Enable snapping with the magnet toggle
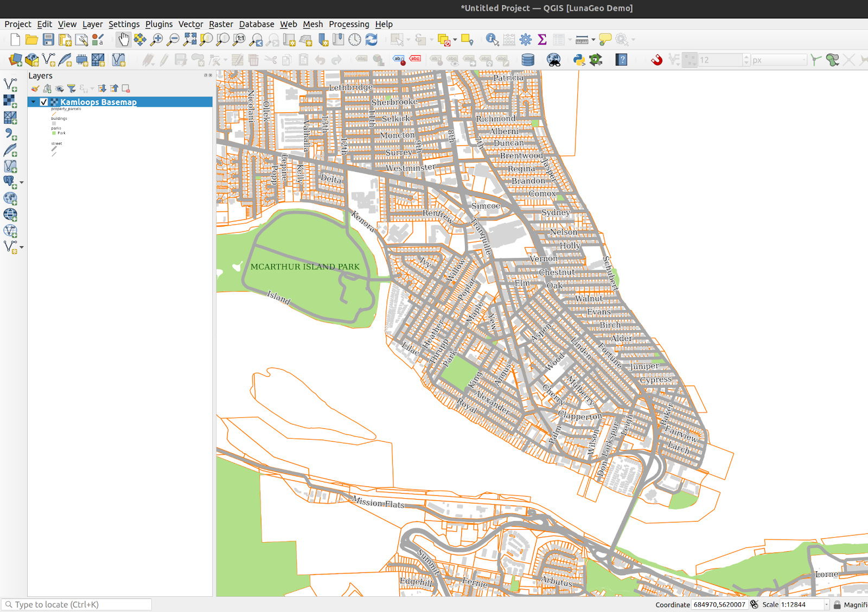The image size is (868, 612). tap(656, 60)
